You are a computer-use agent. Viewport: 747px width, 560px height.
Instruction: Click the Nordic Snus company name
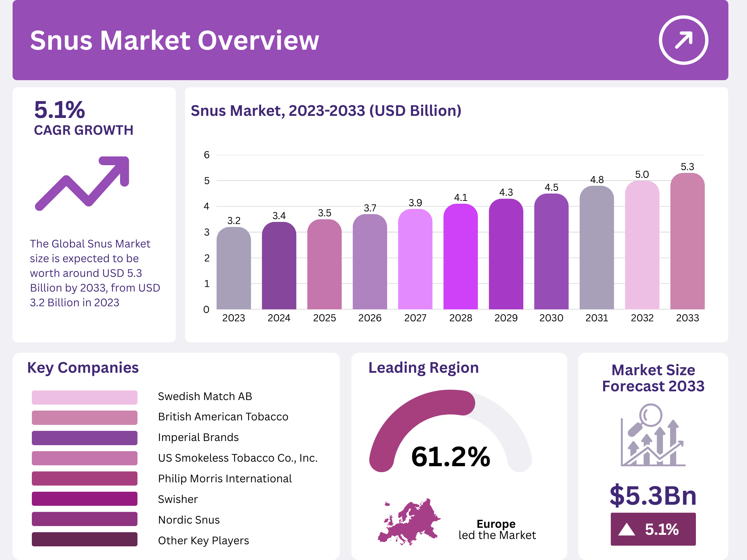pyautogui.click(x=189, y=520)
